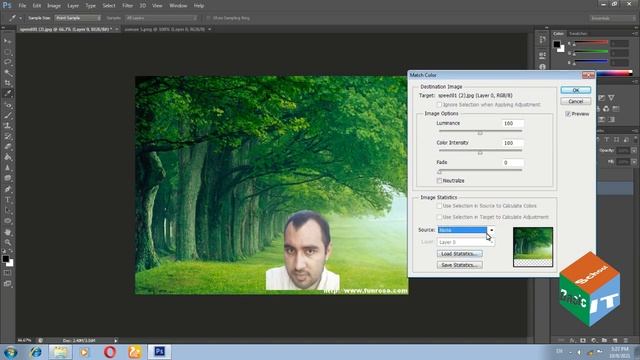Open the File menu
This screenshot has height=360, width=640.
coord(22,6)
